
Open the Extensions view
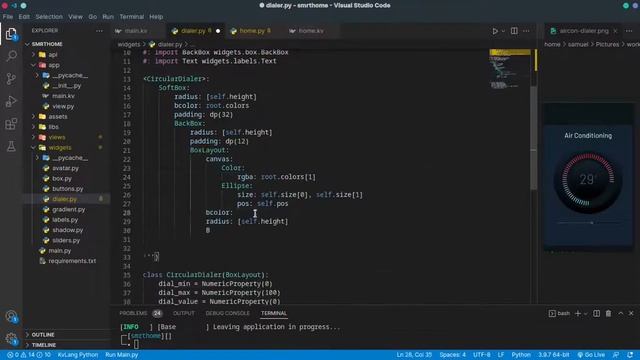click(11, 124)
